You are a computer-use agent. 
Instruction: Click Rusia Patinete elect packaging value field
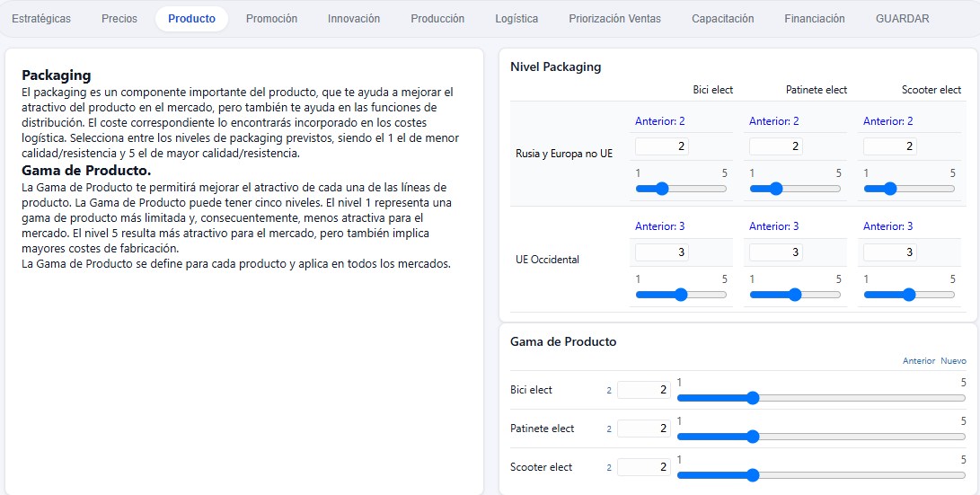(775, 146)
